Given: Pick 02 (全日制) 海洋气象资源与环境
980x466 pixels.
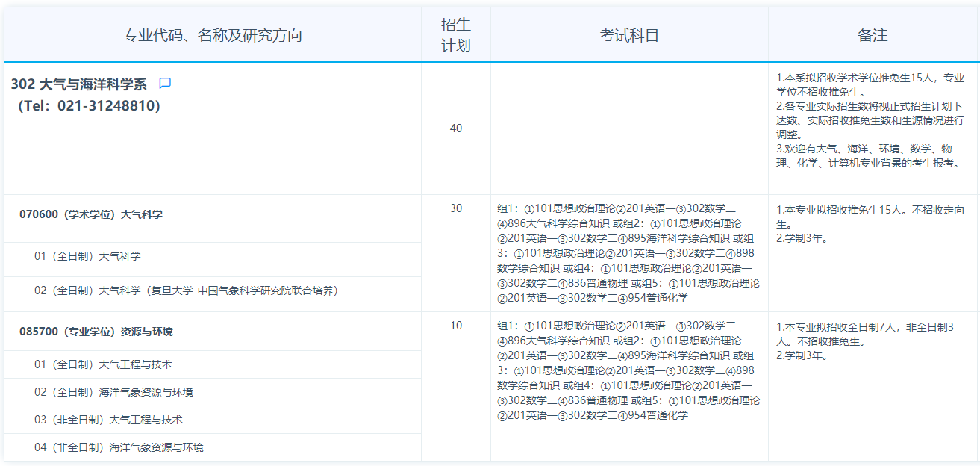Looking at the screenshot, I should coord(113,392).
